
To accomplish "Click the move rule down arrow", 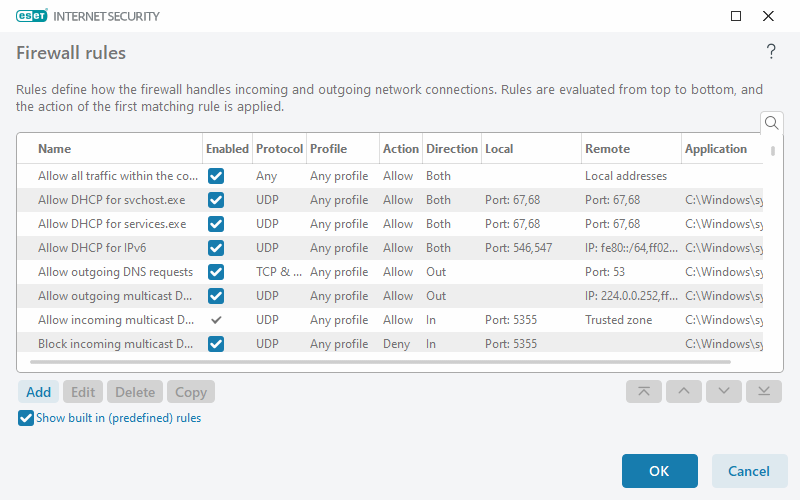I will (723, 392).
